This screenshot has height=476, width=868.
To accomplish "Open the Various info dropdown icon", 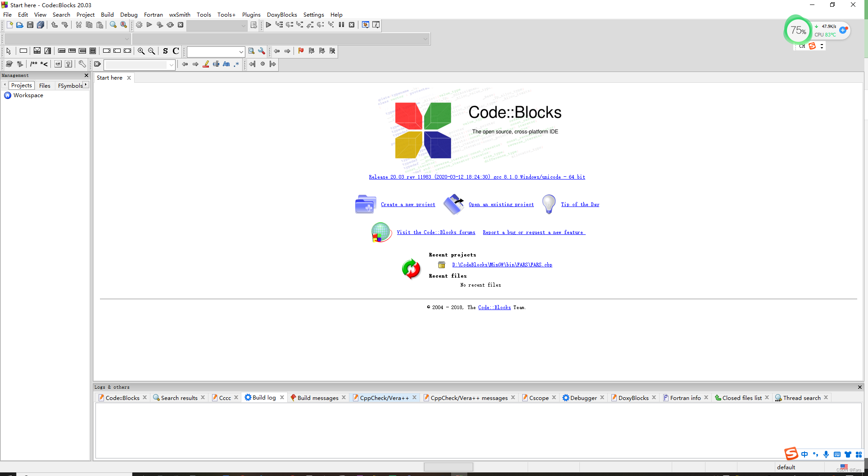I will [x=376, y=25].
